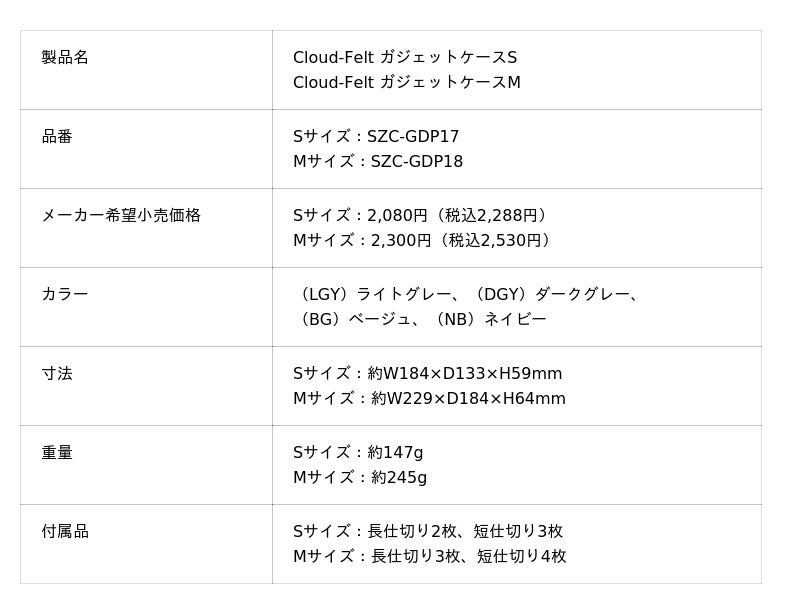Click M size dimensions W229×D184×H64mm
The width and height of the screenshot is (800, 614).
point(468,398)
